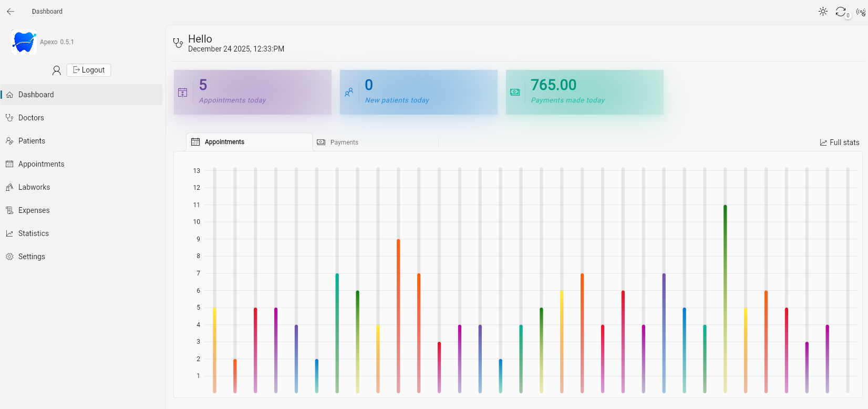Open the Labworks section
Screen dimensions: 868x409
pyautogui.click(x=81, y=187)
